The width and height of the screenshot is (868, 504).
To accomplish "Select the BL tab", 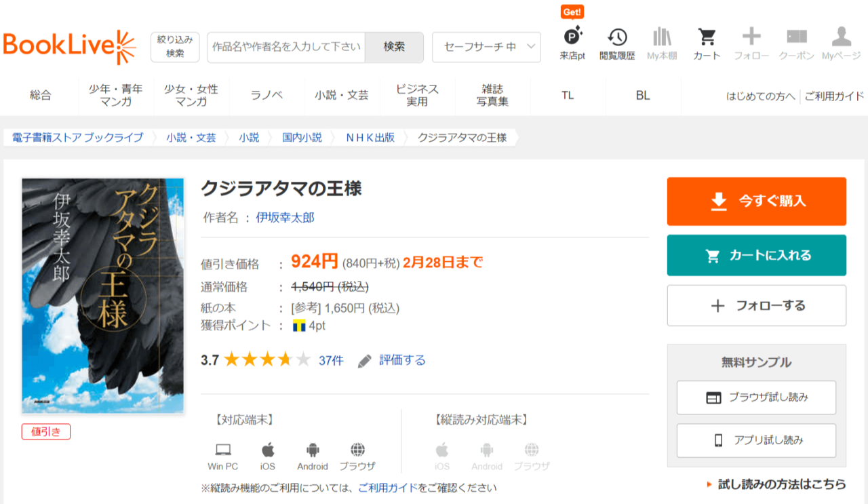I will tap(643, 96).
